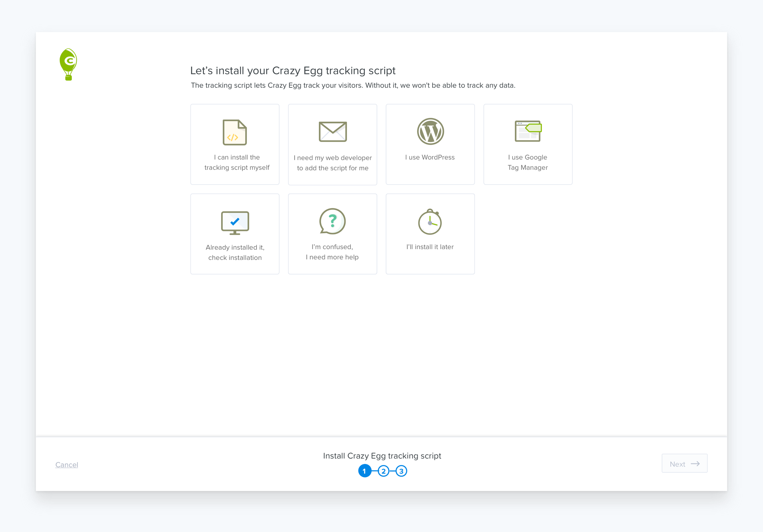This screenshot has height=532, width=763.
Task: Go to step 1 in progress indicator
Action: click(x=365, y=471)
